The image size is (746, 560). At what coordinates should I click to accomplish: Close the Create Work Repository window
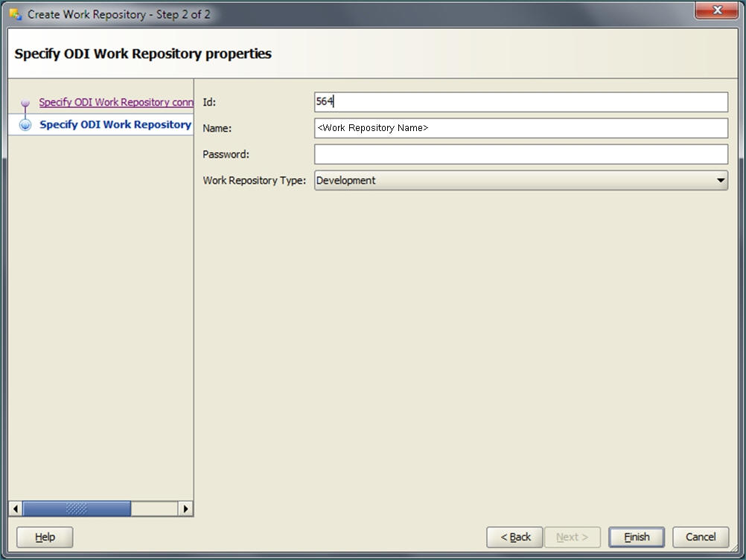pyautogui.click(x=717, y=10)
